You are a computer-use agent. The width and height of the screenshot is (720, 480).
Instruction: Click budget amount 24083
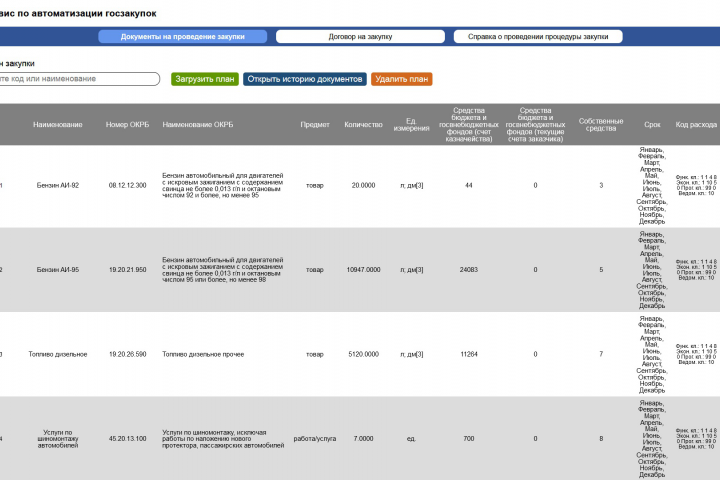click(x=469, y=270)
